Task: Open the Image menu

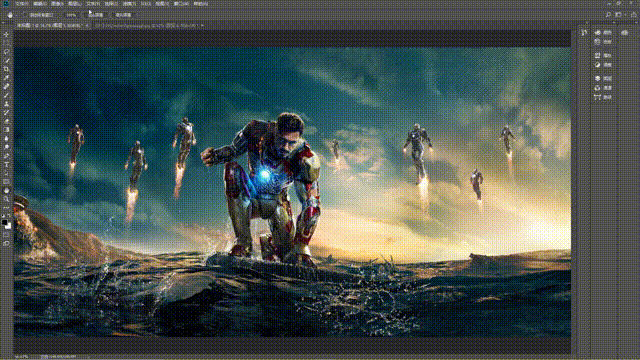Action: click(57, 4)
